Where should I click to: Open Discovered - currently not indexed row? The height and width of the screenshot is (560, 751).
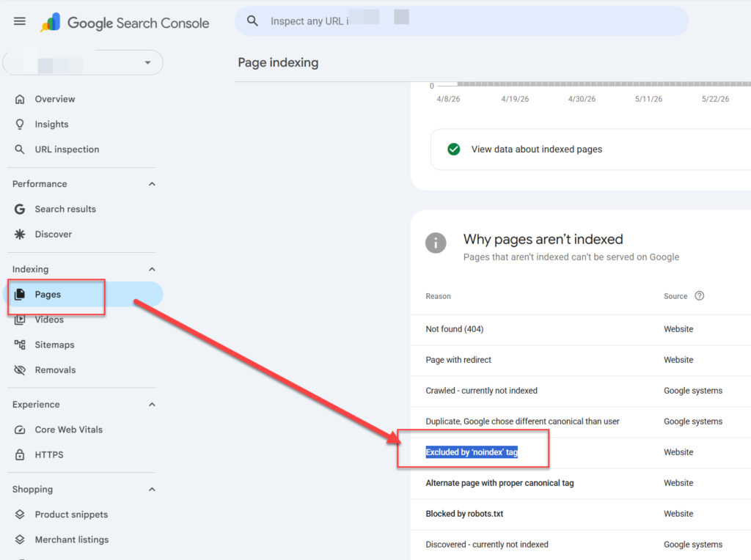pos(581,545)
